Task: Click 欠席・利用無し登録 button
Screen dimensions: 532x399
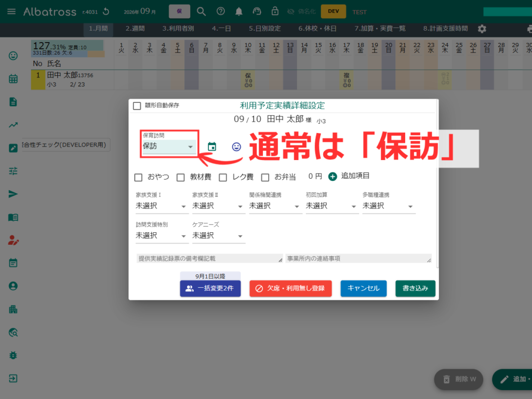Action: [290, 288]
